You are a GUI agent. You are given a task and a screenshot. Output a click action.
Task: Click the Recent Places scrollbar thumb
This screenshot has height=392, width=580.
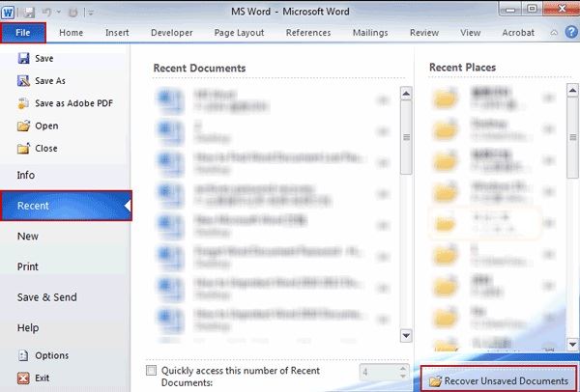[572, 137]
